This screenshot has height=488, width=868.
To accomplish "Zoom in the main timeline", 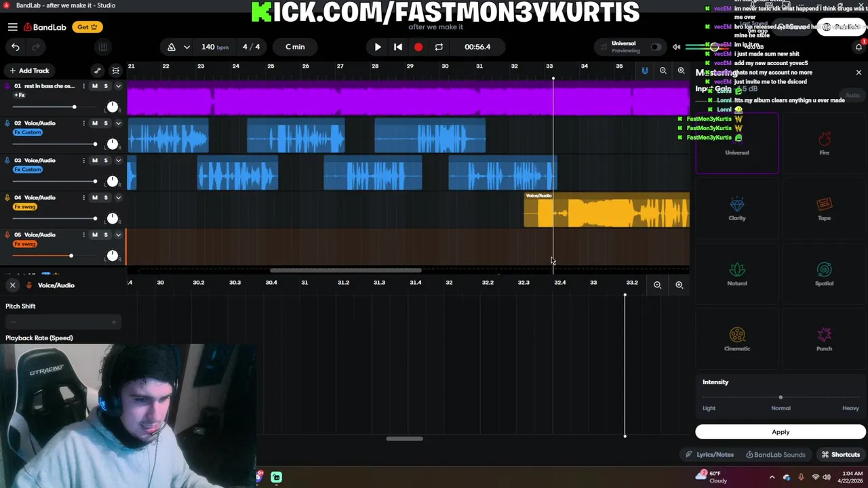I will click(681, 70).
